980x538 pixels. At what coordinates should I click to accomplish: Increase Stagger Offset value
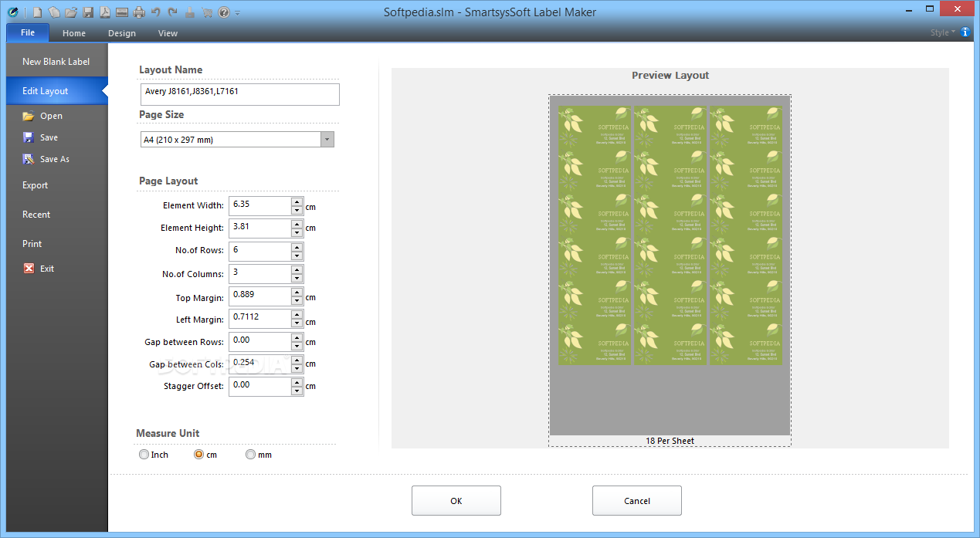(297, 382)
